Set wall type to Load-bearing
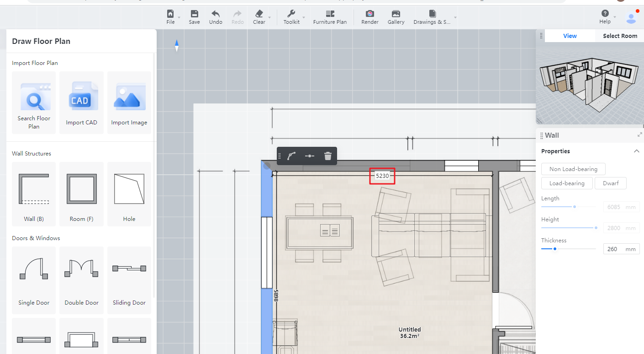Viewport: 644px width, 354px height. (566, 183)
